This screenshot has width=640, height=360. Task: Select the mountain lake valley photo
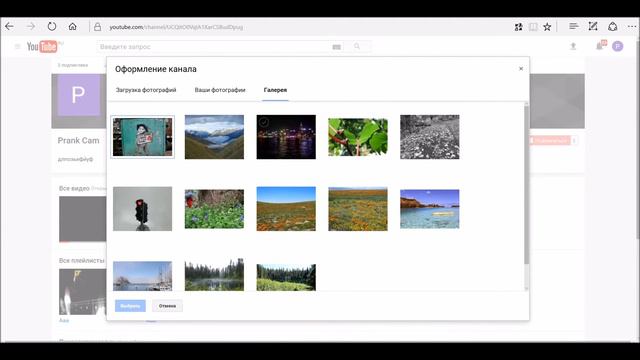coord(214,137)
